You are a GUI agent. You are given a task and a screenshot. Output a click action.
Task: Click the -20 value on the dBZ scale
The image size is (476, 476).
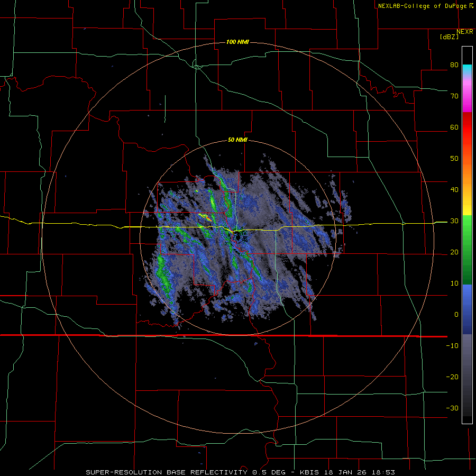pos(452,377)
